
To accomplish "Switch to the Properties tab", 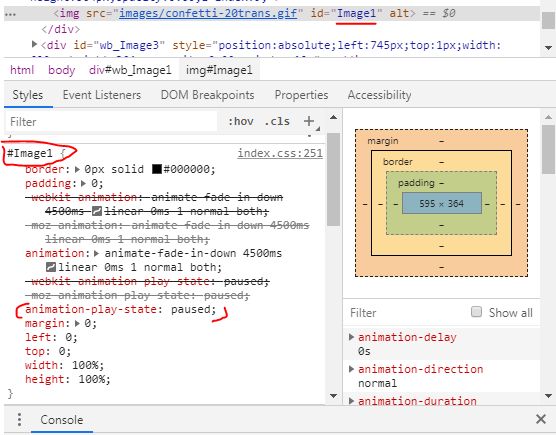I will (301, 95).
